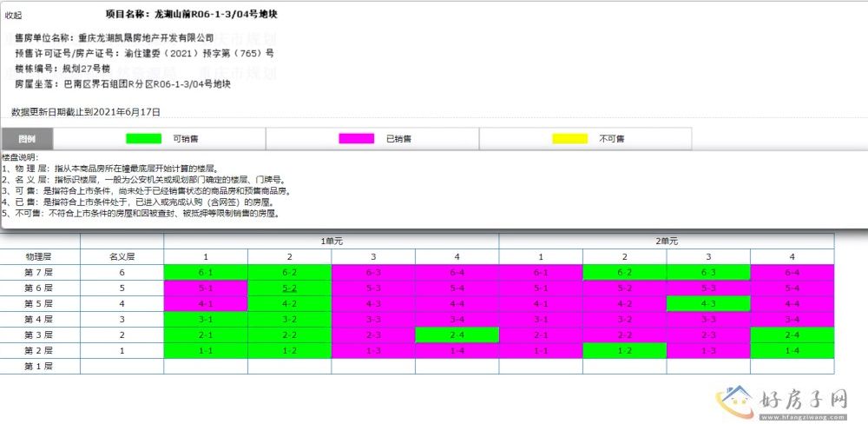Click the magenta 已销售 legend swatch
The height and width of the screenshot is (424, 868).
[357, 138]
